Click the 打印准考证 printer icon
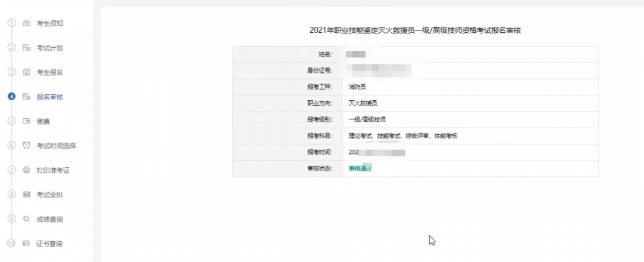This screenshot has width=644, height=262. tap(26, 170)
